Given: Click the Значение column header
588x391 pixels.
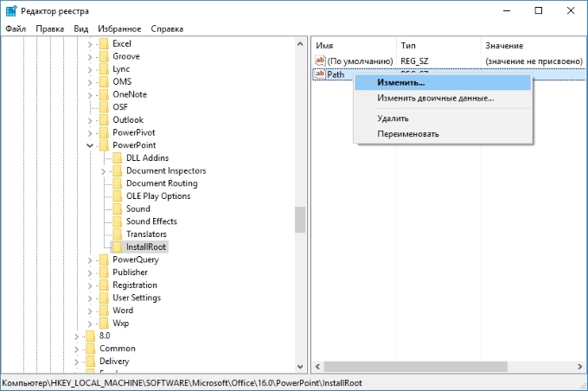Looking at the screenshot, I should [x=534, y=45].
